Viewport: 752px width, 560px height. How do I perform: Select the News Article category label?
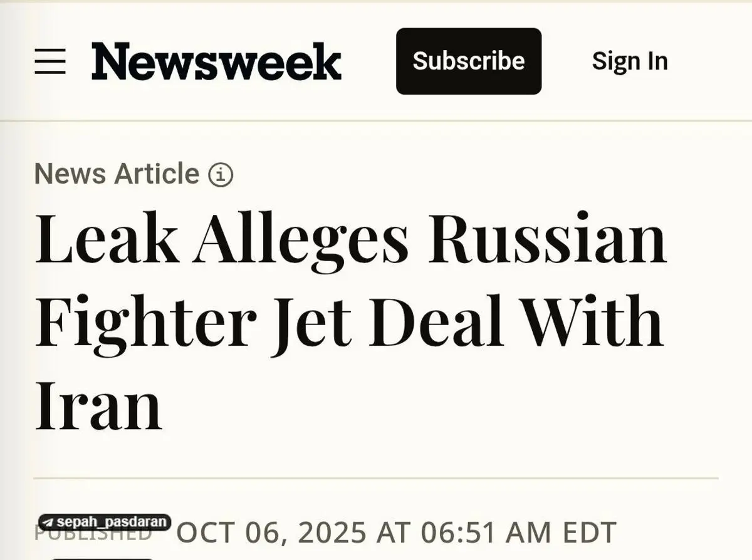click(x=117, y=174)
